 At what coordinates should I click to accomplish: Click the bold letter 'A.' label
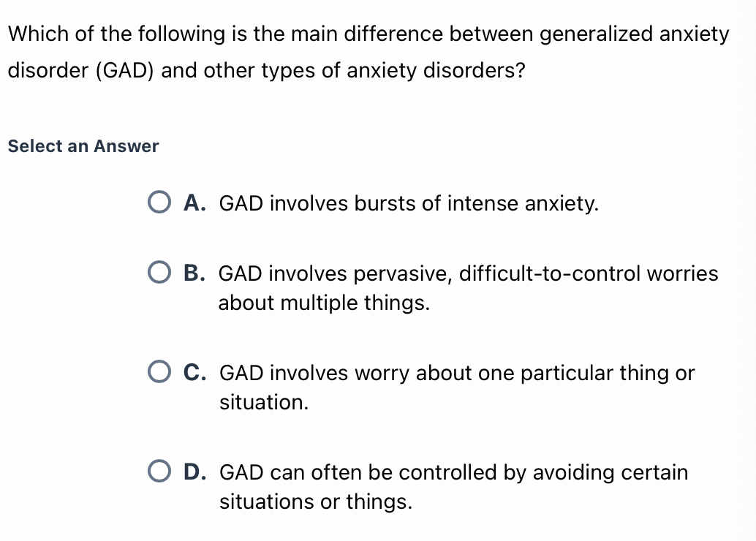(194, 203)
